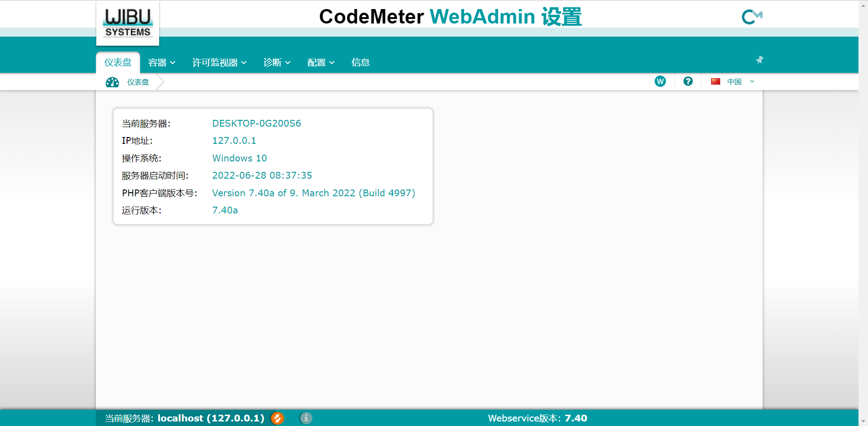Screen dimensions: 868x426
Task: Open the WebAdmin 'W' round icon
Action: click(660, 81)
